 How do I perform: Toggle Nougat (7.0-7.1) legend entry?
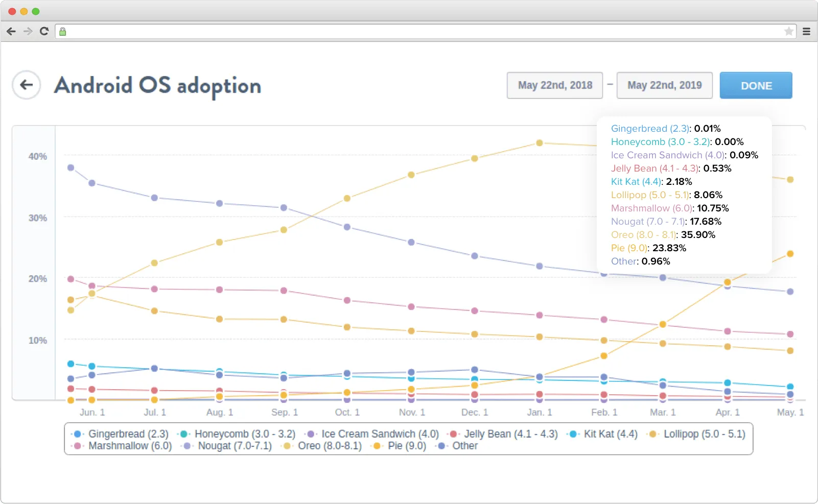pyautogui.click(x=227, y=446)
